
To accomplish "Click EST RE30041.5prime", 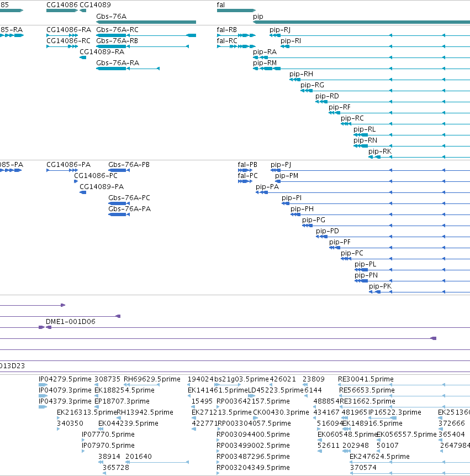I will pyautogui.click(x=366, y=379).
